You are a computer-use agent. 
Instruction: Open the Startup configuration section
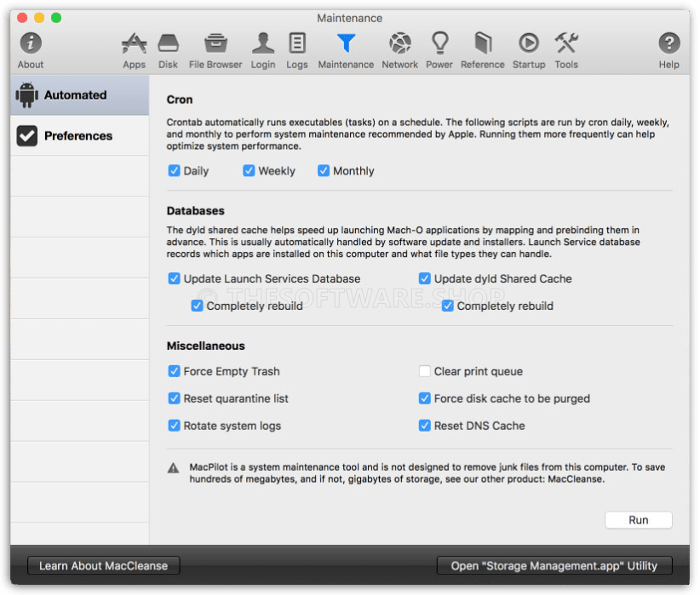(528, 48)
